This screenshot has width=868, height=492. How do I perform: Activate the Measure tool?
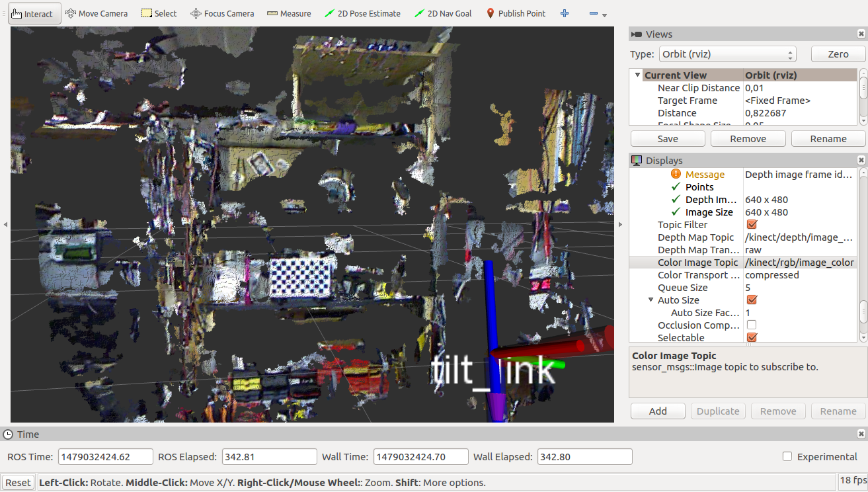pyautogui.click(x=289, y=14)
